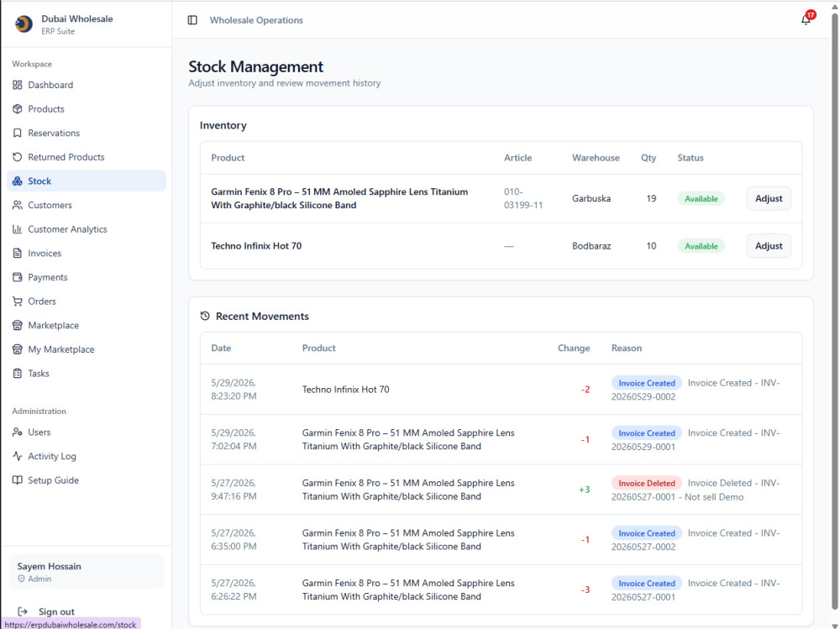Click the Activity Log pulse icon
This screenshot has height=629, width=840.
pyautogui.click(x=18, y=456)
